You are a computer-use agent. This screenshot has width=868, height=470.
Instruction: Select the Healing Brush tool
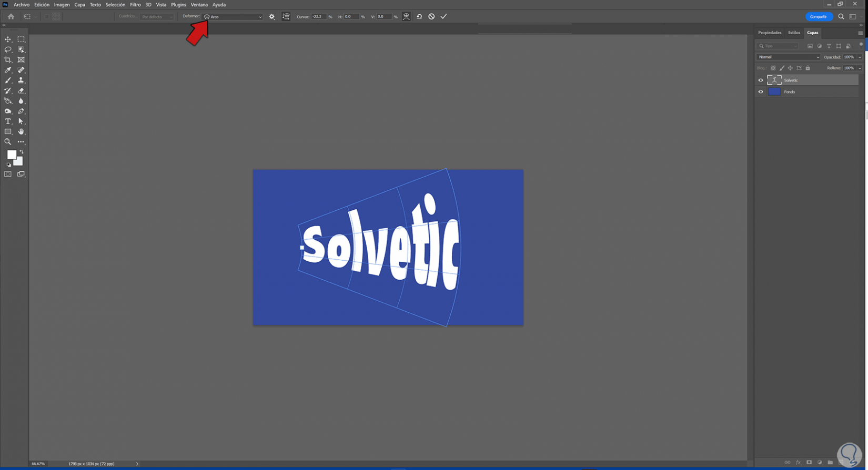21,70
